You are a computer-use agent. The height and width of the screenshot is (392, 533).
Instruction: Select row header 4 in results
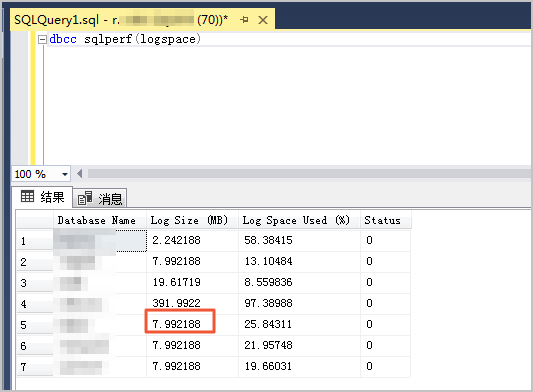pyautogui.click(x=35, y=304)
